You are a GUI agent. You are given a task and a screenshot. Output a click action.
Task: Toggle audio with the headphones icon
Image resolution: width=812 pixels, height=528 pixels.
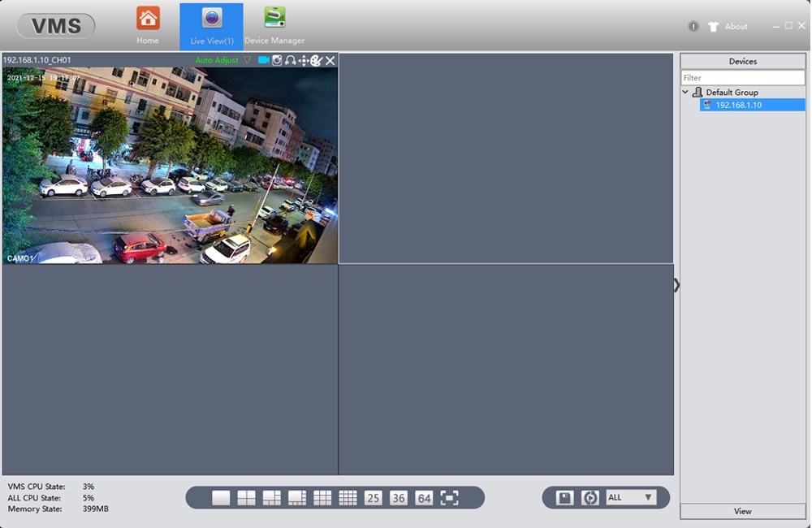pos(291,60)
